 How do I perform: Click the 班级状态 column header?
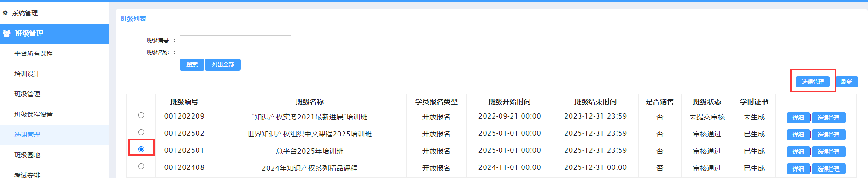coord(707,102)
